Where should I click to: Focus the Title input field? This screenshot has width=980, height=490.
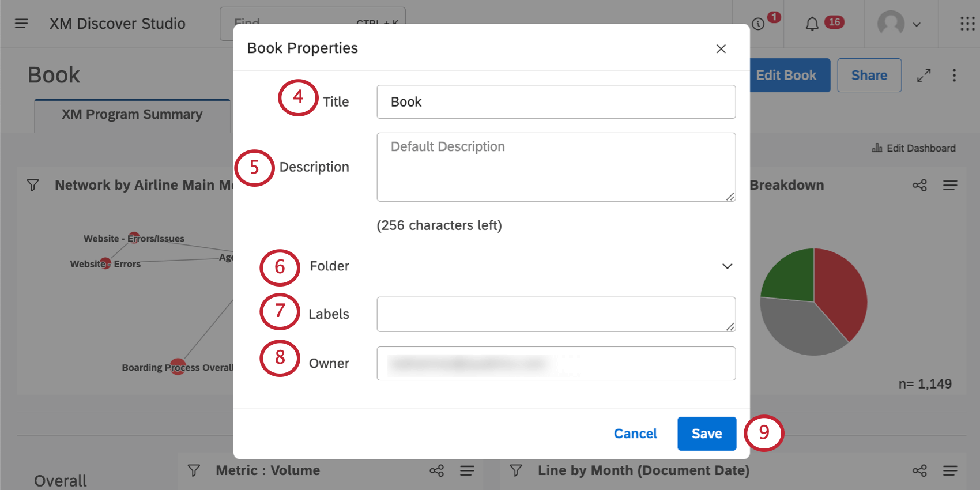[556, 102]
